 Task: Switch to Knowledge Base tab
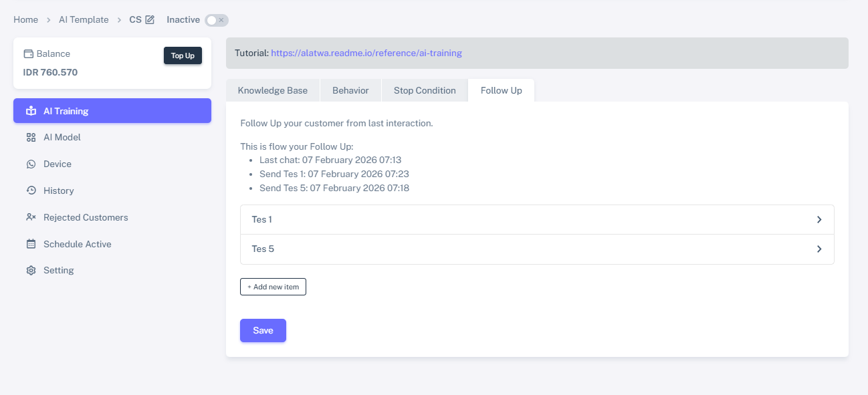273,90
